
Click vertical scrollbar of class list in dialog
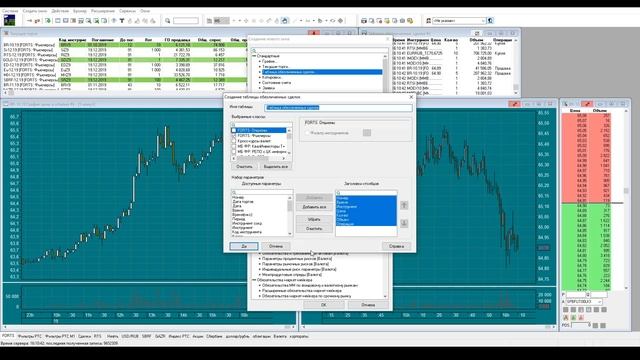coord(289,141)
